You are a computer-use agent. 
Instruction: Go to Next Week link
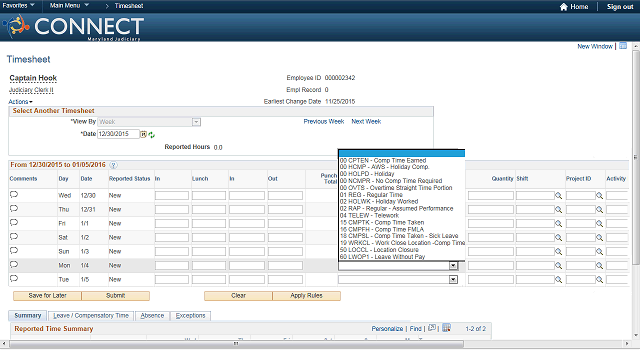tap(366, 122)
